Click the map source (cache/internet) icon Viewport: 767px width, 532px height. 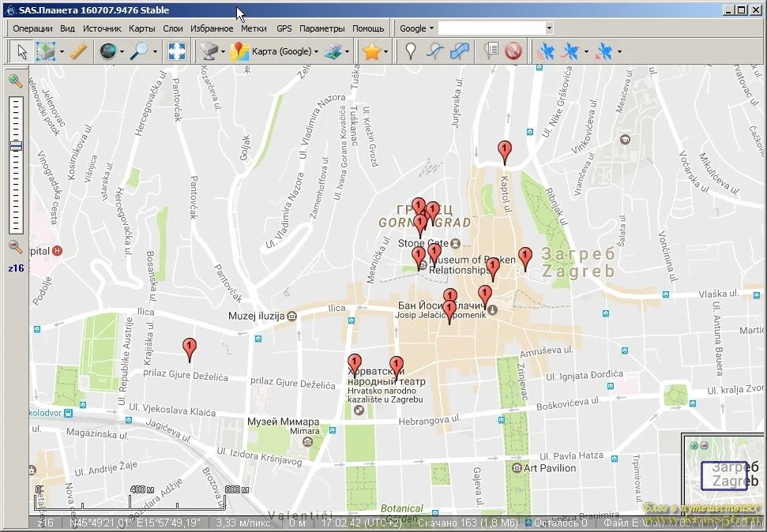[209, 51]
